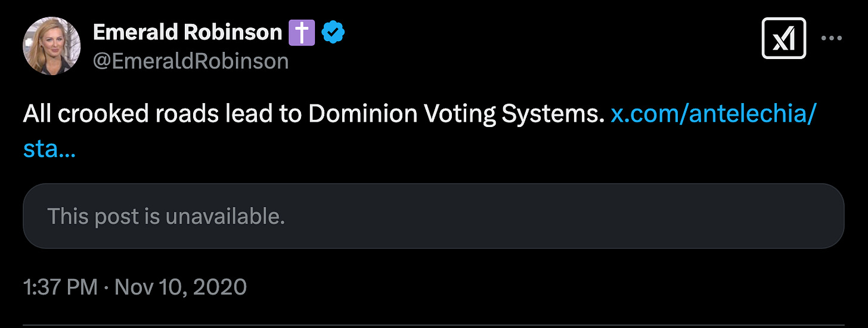This screenshot has height=328, width=868.
Task: Click the "This post is unavailable." text
Action: pyautogui.click(x=166, y=216)
